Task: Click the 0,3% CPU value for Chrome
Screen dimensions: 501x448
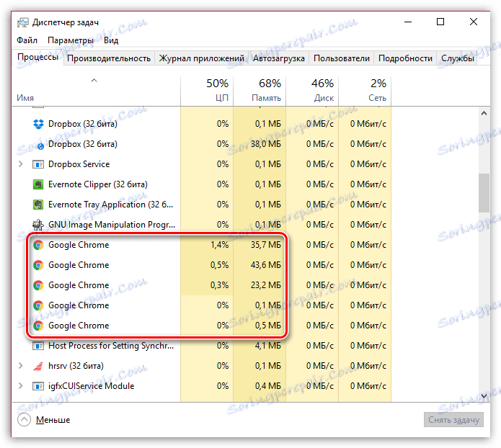Action: click(220, 285)
